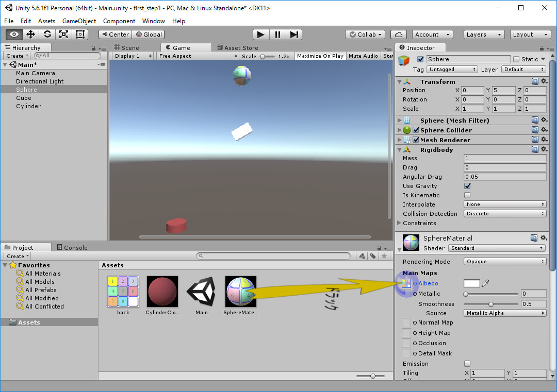
Task: Expand the Constraints section
Action: click(x=400, y=223)
